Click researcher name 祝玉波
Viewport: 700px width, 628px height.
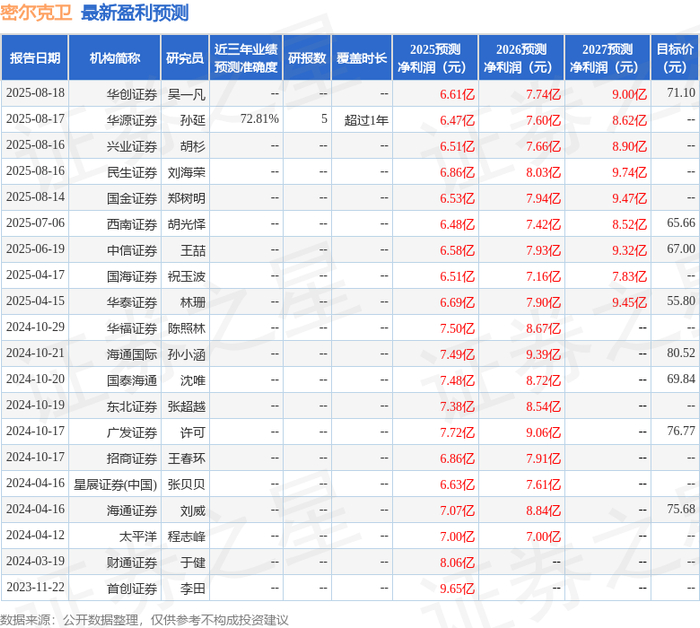coord(187,276)
